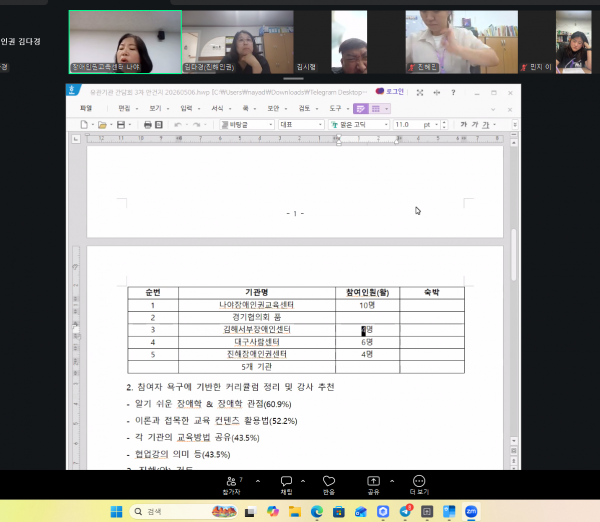Viewport: 600px width, 522px height.
Task: Click the open folder icon
Action: point(102,124)
